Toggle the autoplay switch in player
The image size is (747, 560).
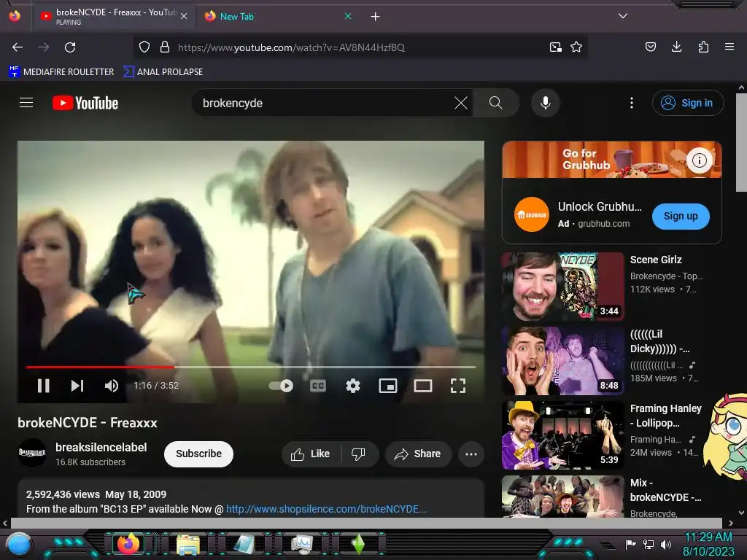click(281, 386)
